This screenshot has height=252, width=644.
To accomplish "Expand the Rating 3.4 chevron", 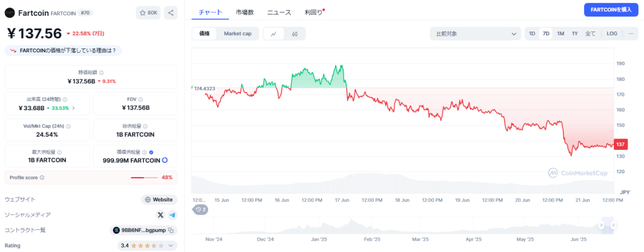I will [171, 245].
